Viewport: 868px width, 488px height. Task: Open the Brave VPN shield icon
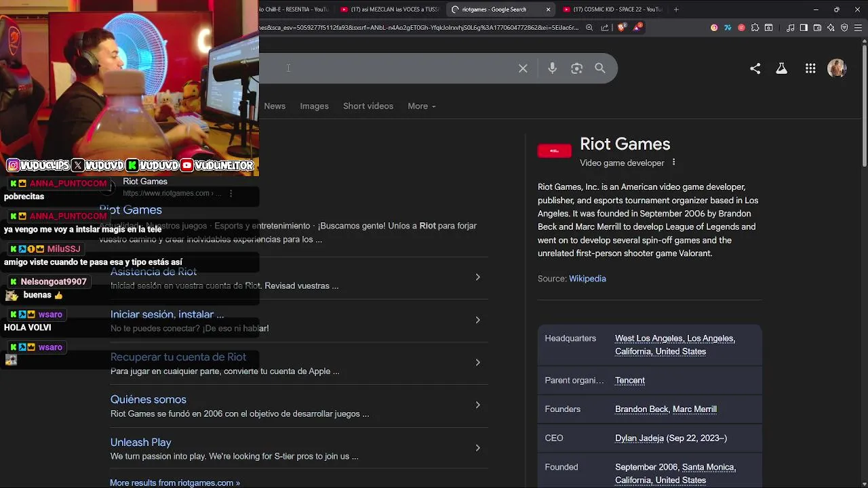[x=844, y=28]
